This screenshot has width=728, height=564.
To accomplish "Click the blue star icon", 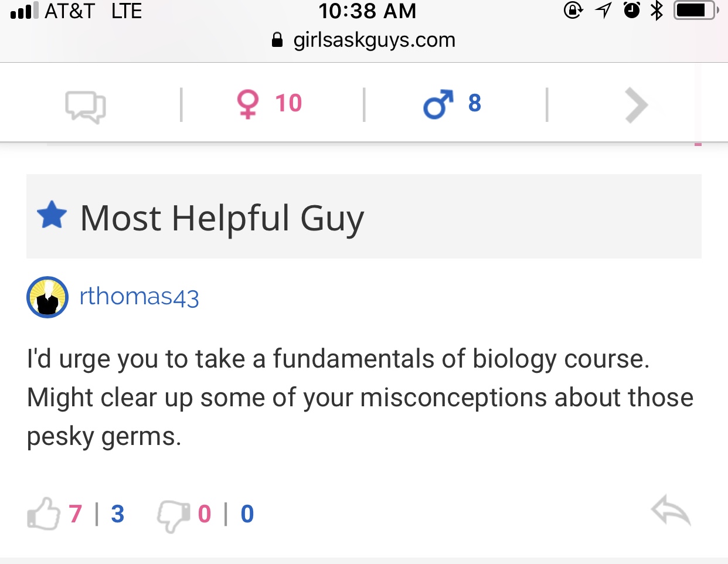I will [x=52, y=215].
